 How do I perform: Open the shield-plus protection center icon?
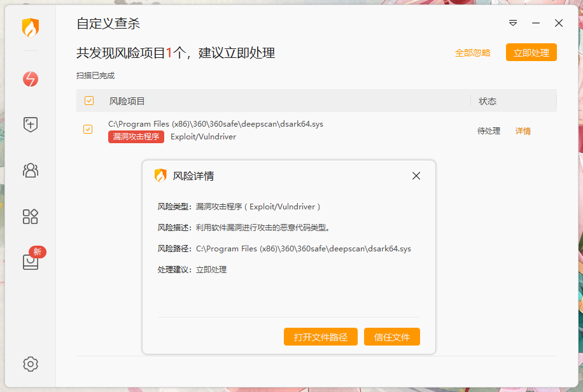(x=31, y=124)
